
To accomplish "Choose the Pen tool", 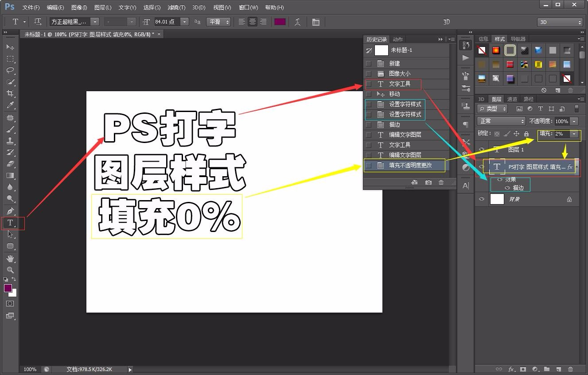I will coord(10,211).
